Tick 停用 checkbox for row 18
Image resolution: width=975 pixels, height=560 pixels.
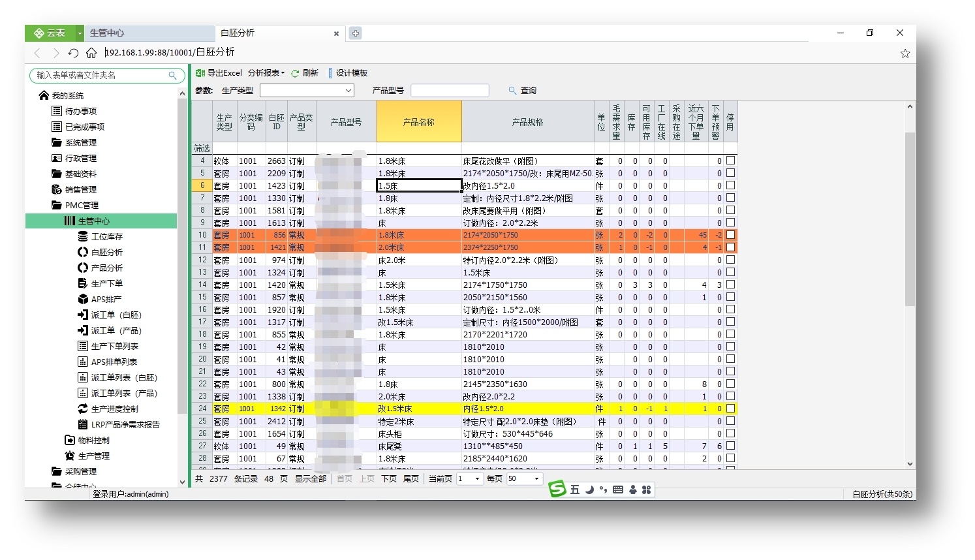[x=730, y=334]
